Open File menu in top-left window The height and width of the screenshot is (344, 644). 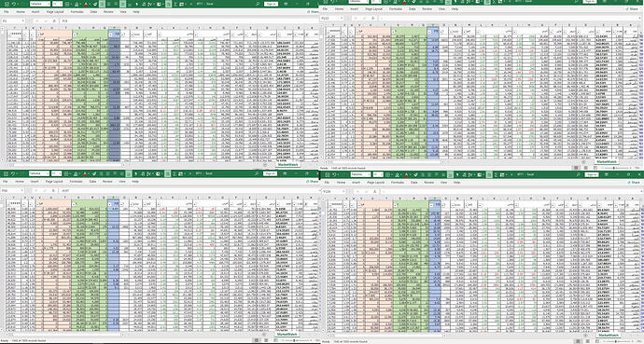(7, 12)
